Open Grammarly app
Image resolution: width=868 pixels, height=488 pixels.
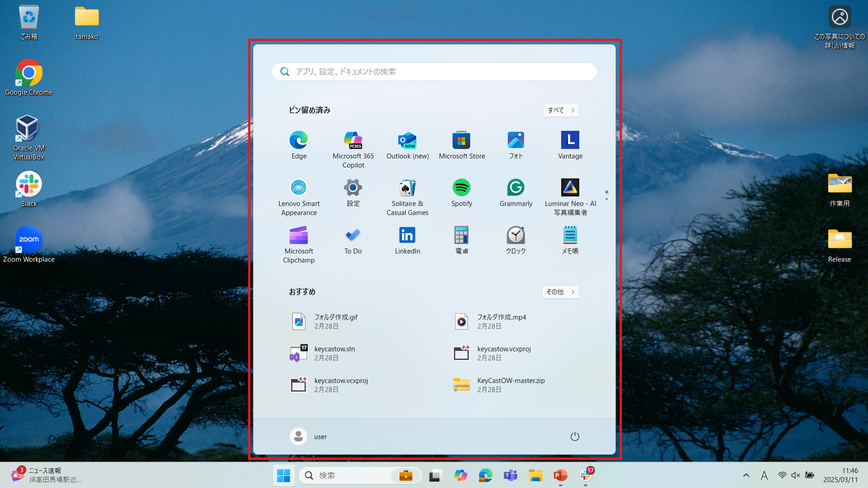point(516,193)
